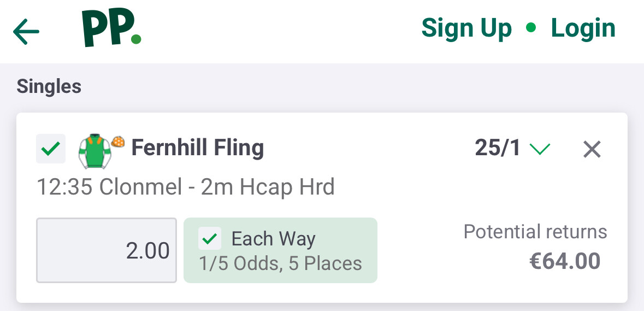Remove Fernhill Fling with the X icon
Viewport: 644px width, 311px height.
tap(592, 149)
